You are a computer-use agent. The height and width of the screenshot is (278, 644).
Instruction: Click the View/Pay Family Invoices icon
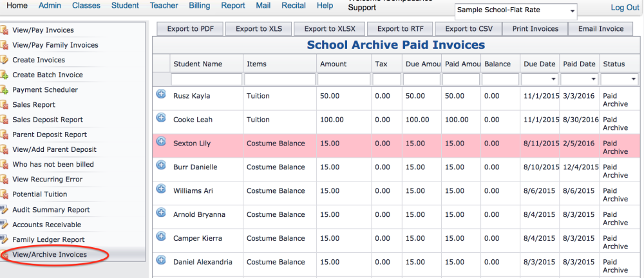pos(4,45)
